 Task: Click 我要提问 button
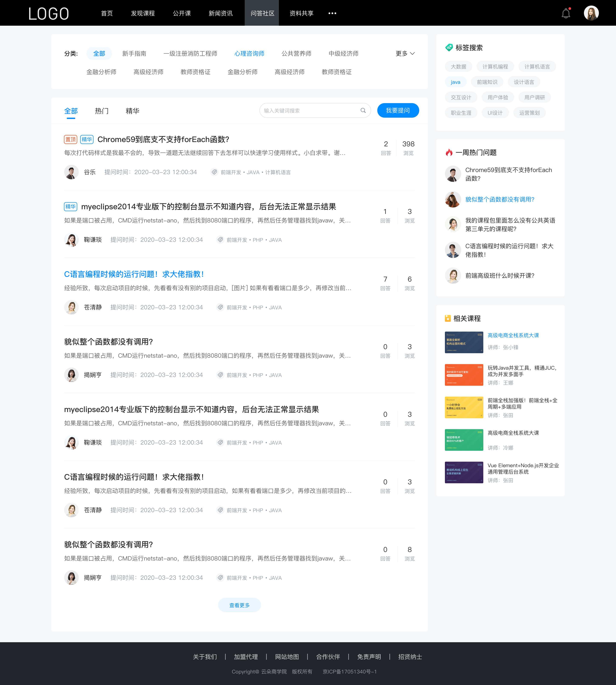coord(398,110)
